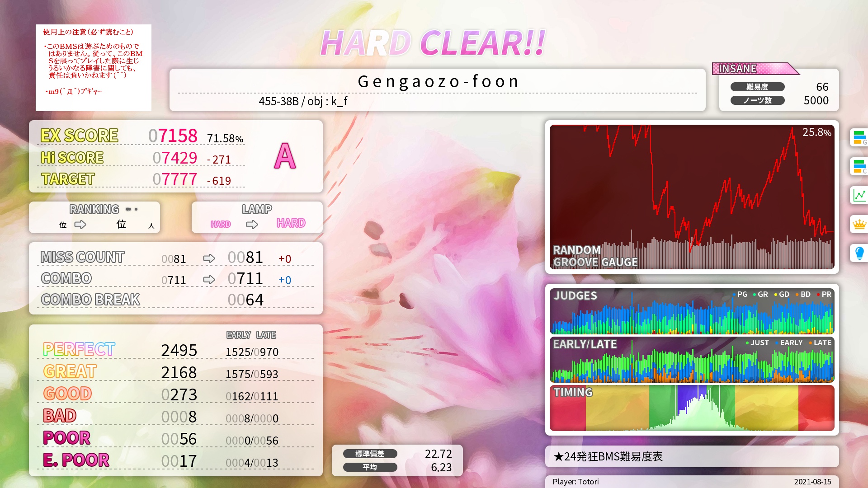868x488 pixels.
Task: Click the LATE column header
Action: point(266,335)
